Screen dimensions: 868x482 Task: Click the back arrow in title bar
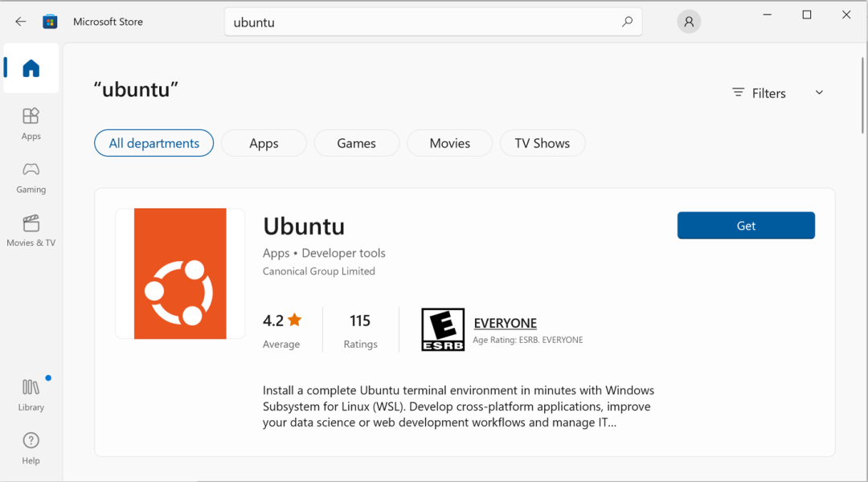pos(20,22)
